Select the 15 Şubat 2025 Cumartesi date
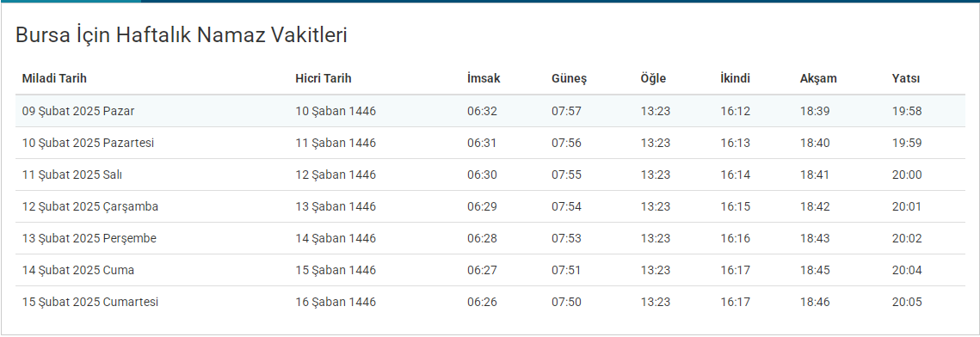Screen dimensions: 980x337 90,302
